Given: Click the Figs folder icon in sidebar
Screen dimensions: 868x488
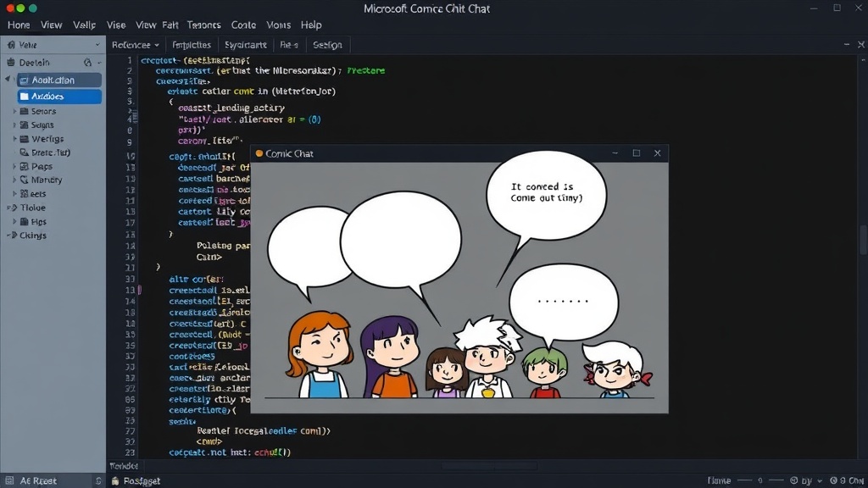Looking at the screenshot, I should point(24,222).
